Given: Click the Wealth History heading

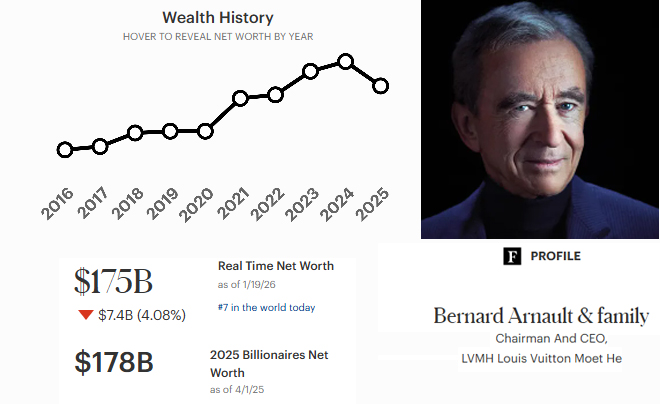Looking at the screenshot, I should (x=217, y=18).
